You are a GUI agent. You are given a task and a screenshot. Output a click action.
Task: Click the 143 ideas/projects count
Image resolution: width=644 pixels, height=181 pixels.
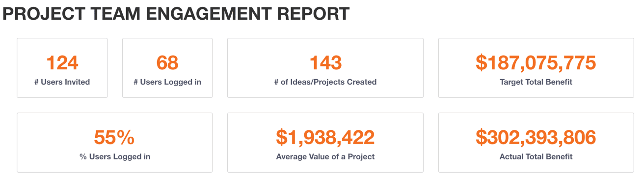tap(325, 63)
